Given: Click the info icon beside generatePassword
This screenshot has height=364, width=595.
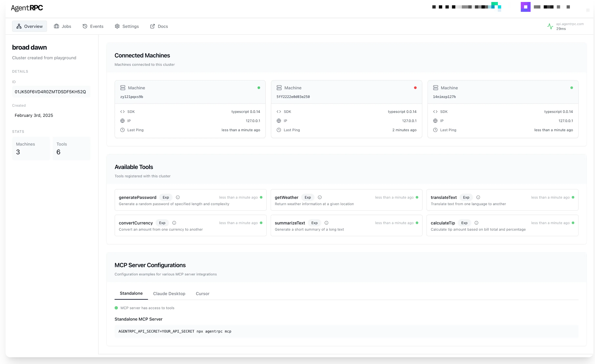Looking at the screenshot, I should (178, 197).
